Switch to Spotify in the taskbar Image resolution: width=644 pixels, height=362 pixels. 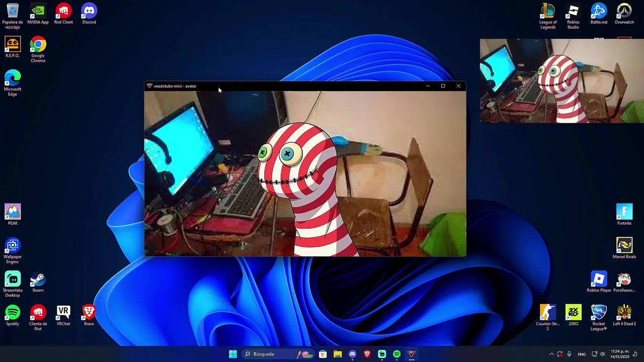(x=396, y=354)
